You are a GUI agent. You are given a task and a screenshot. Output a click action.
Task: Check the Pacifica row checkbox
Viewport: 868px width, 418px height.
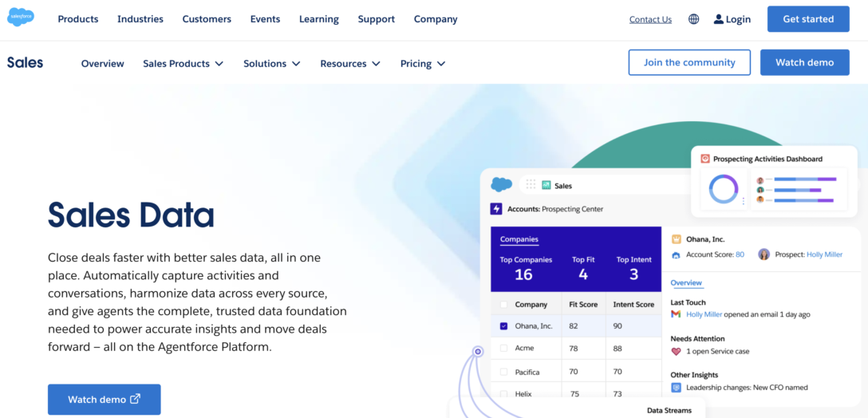coord(503,372)
